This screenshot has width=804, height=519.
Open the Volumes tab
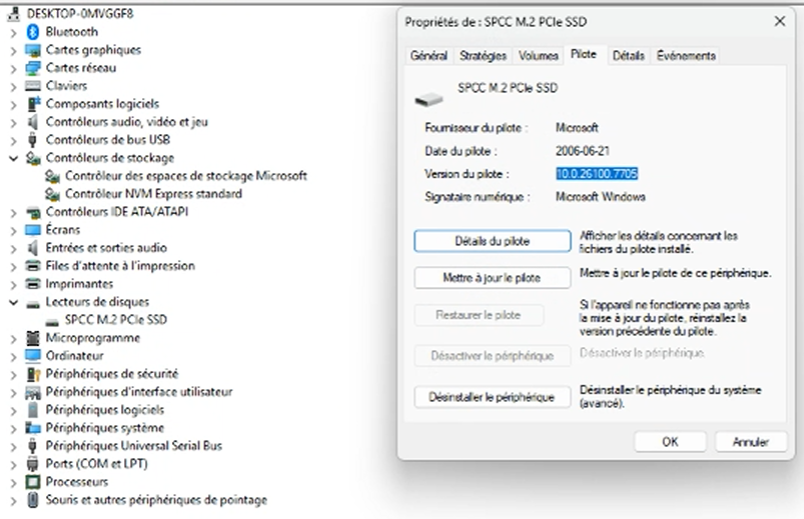pyautogui.click(x=538, y=56)
